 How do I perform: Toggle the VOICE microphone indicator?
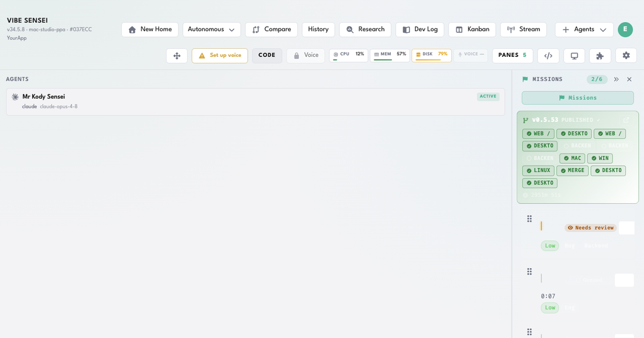point(471,55)
